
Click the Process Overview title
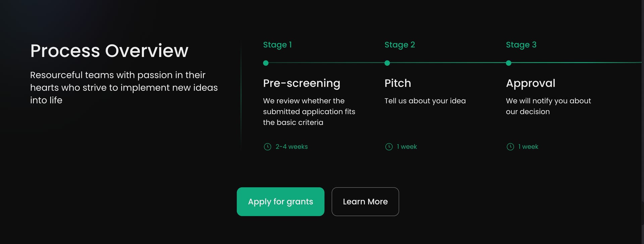point(109,51)
